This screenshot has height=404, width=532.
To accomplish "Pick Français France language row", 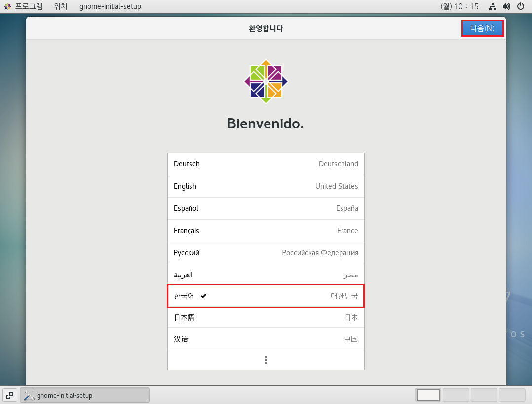I will 266,231.
